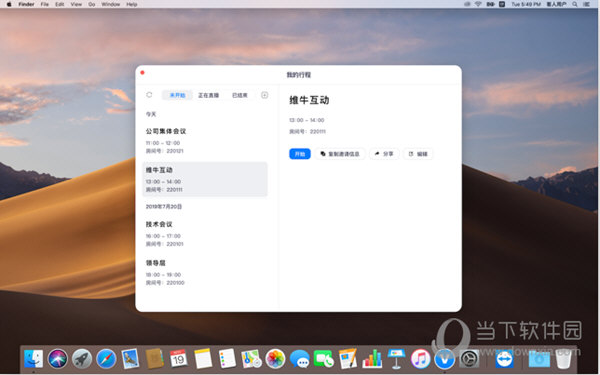Open Pages icon in Dock
Screen dimensions: 600x375
(x=347, y=359)
